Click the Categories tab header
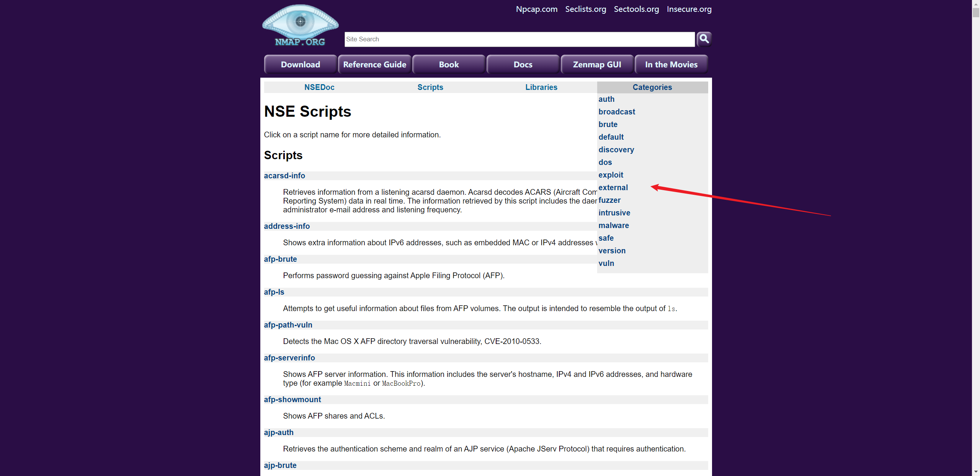Screen dimensions: 980x476 [652, 87]
